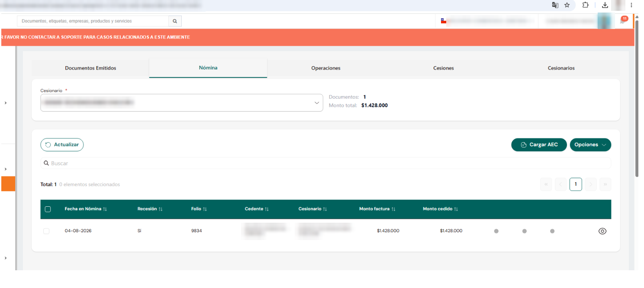Click the Cargar AEC button
Image resolution: width=644 pixels, height=288 pixels.
click(539, 145)
